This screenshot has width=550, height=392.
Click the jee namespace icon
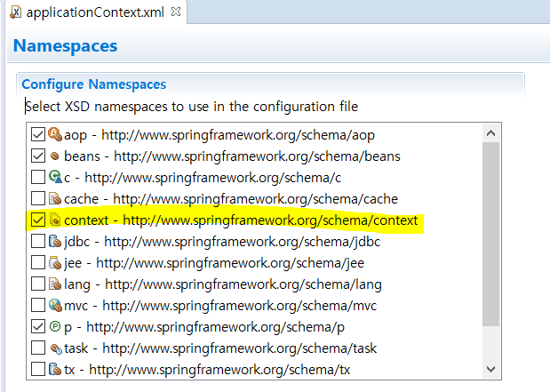[x=55, y=263]
